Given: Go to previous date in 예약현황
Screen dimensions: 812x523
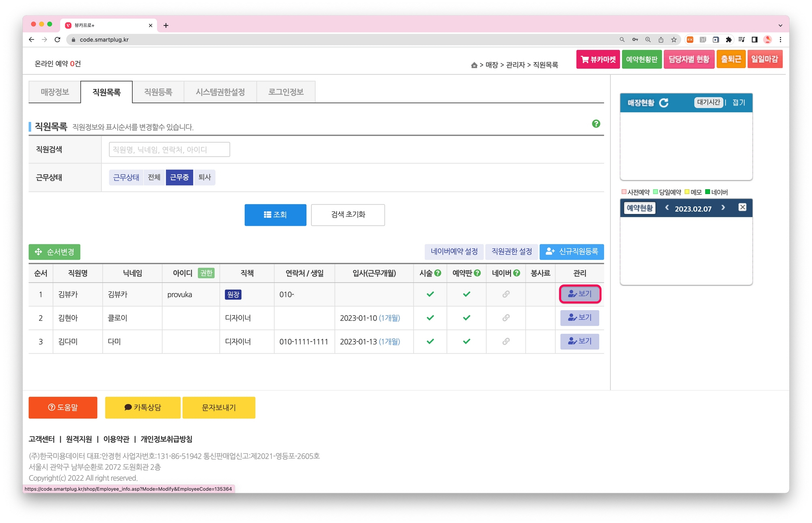Looking at the screenshot, I should pyautogui.click(x=667, y=207).
